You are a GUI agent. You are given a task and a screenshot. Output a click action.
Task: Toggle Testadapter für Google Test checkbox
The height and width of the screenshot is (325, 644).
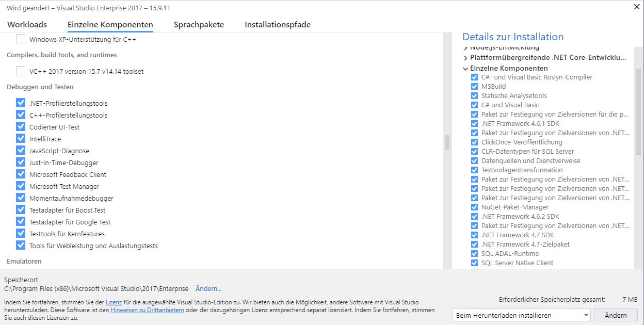21,222
